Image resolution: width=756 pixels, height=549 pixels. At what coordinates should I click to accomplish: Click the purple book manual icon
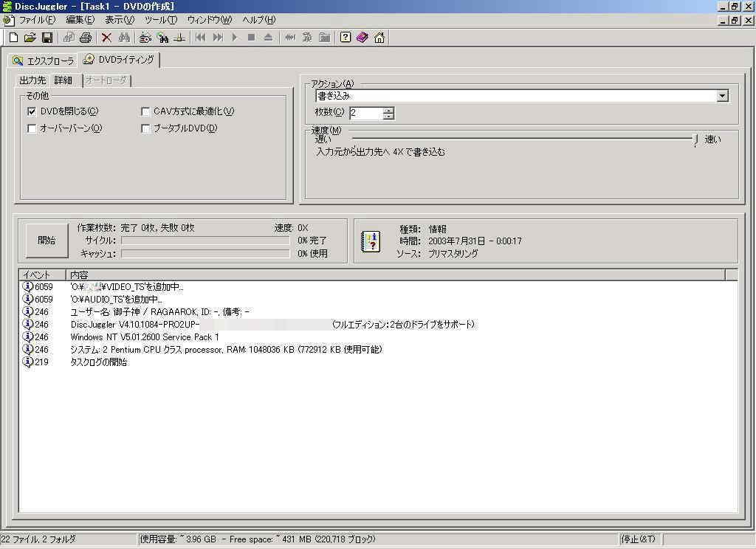click(362, 38)
